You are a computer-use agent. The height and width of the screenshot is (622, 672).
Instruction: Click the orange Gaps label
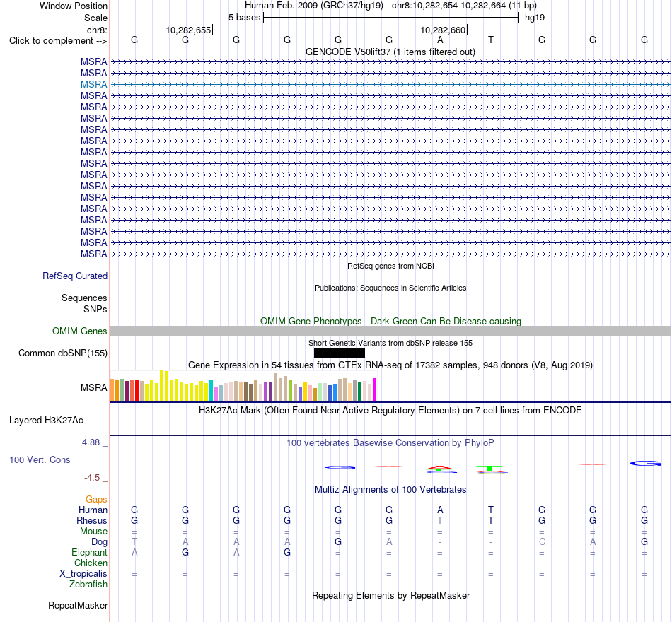point(96,499)
